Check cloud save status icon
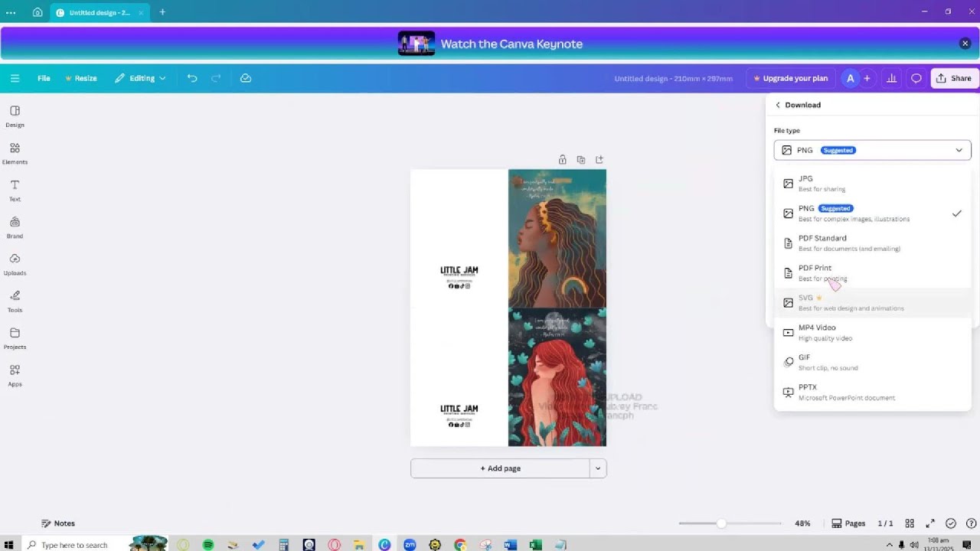The height and width of the screenshot is (551, 980). pyautogui.click(x=246, y=78)
